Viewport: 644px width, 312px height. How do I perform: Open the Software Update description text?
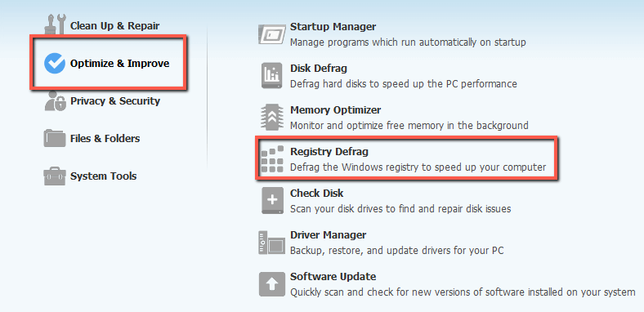coord(463,292)
